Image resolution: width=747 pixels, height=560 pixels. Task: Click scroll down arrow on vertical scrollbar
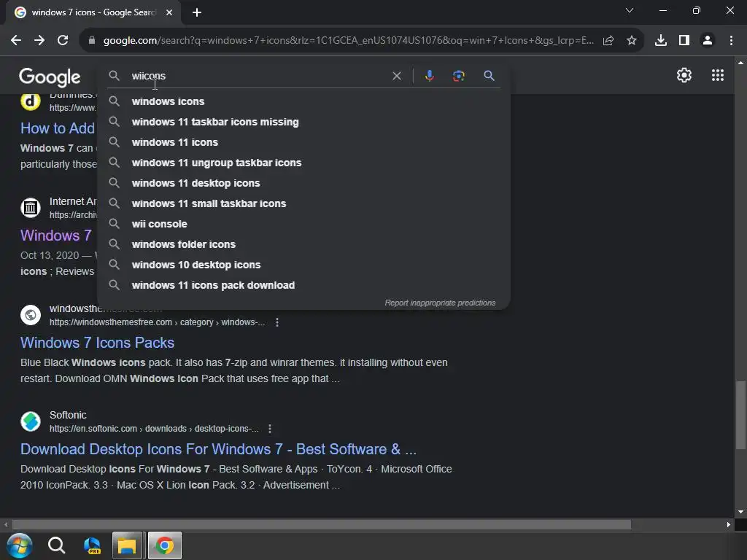click(x=740, y=512)
